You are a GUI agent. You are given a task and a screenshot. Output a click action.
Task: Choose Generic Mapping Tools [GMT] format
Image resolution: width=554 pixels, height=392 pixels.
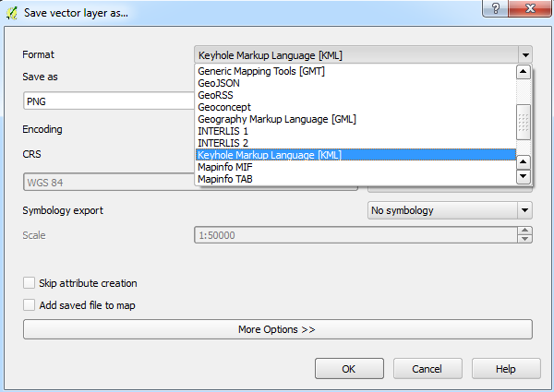point(355,71)
